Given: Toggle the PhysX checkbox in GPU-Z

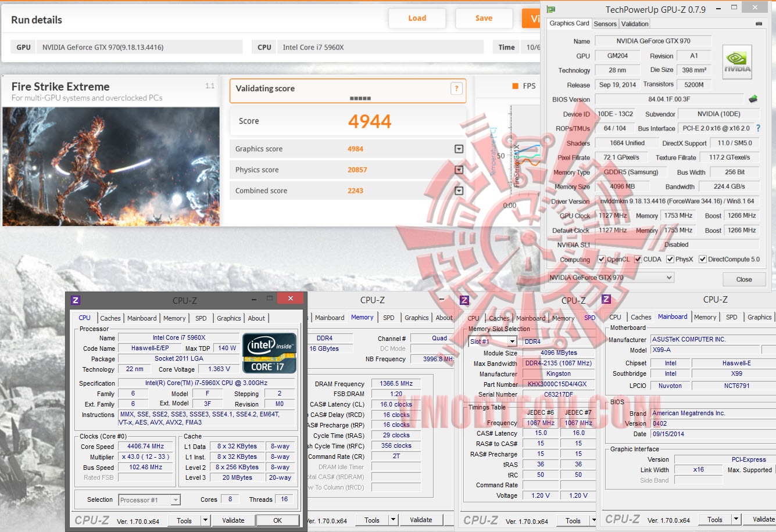Looking at the screenshot, I should pyautogui.click(x=670, y=260).
